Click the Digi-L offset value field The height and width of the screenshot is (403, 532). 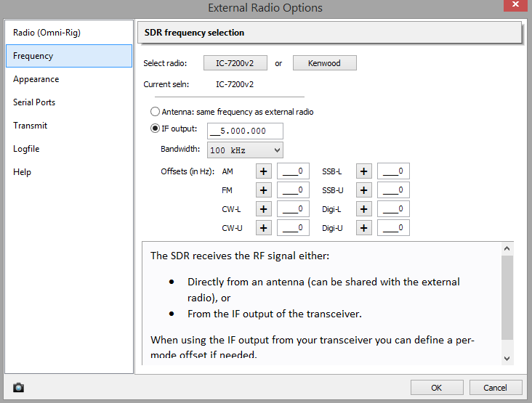[x=394, y=209]
